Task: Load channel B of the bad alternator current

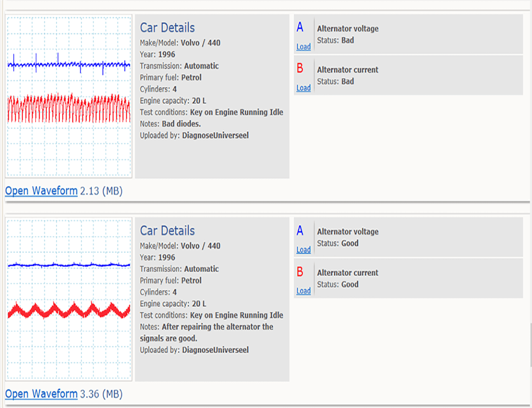Action: tap(303, 88)
